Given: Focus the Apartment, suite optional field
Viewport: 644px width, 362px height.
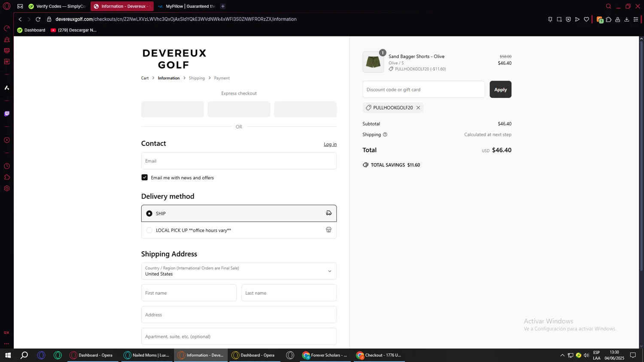Looking at the screenshot, I should coord(239,336).
